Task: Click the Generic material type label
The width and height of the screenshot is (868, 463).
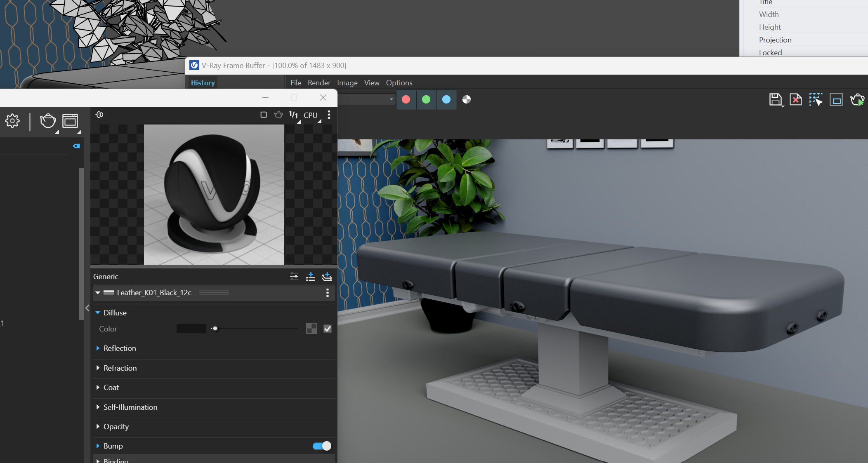Action: (x=106, y=277)
